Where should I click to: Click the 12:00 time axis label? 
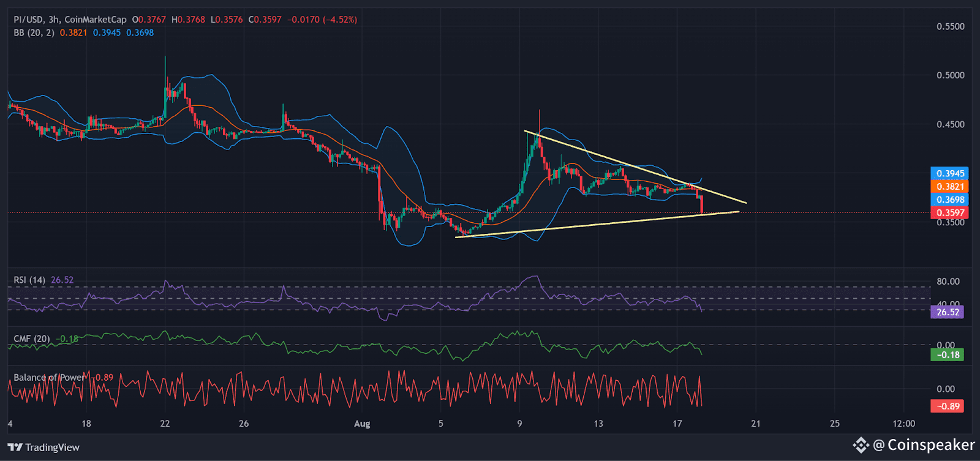(904, 424)
